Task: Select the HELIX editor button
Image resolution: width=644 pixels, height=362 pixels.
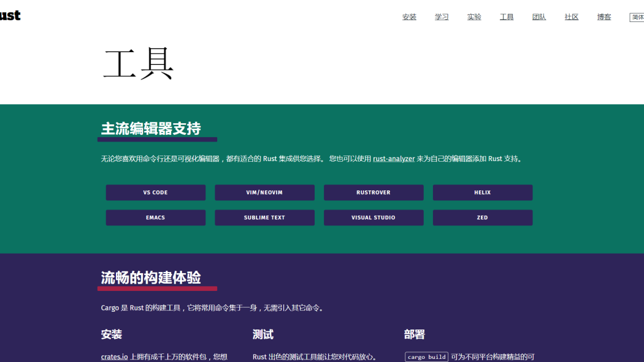Action: pos(483,192)
